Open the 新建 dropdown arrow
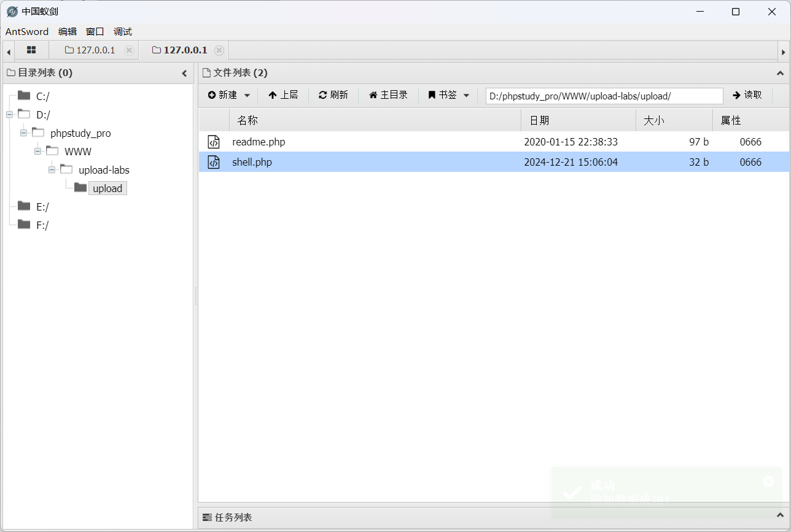This screenshot has height=532, width=791. [x=247, y=95]
